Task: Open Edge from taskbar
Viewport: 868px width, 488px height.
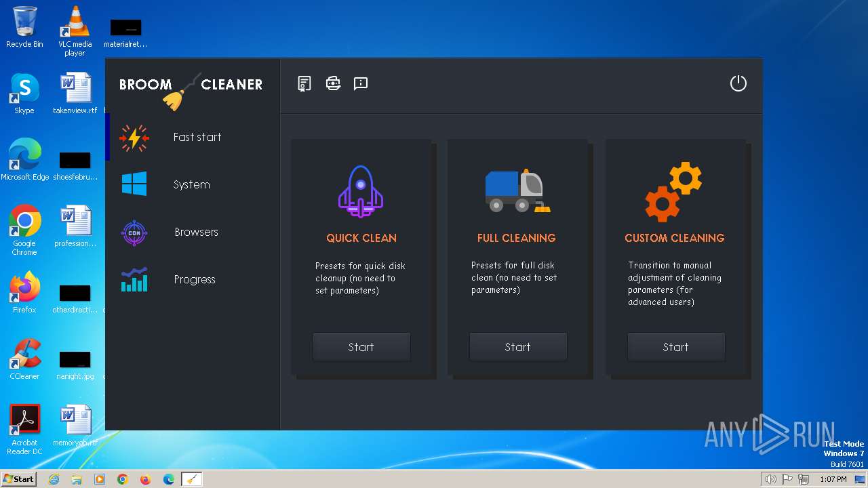Action: (169, 479)
